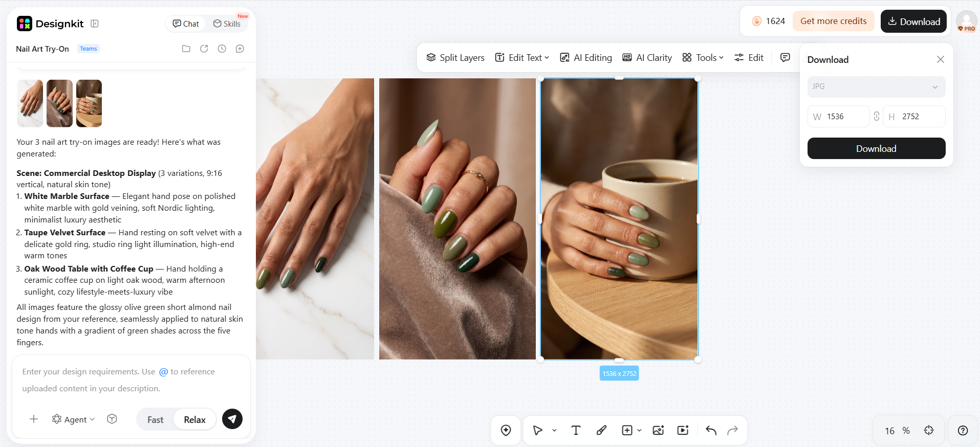Click the circular add element tool
980x447 pixels.
506,430
